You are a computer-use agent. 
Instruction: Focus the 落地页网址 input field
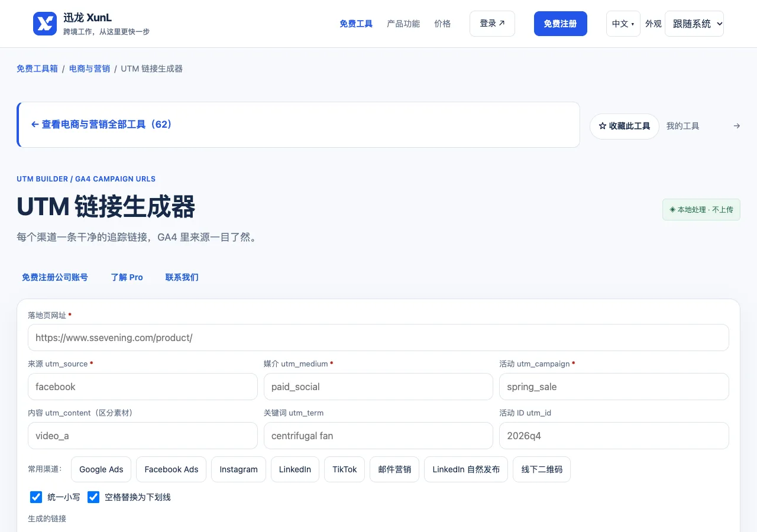(378, 338)
